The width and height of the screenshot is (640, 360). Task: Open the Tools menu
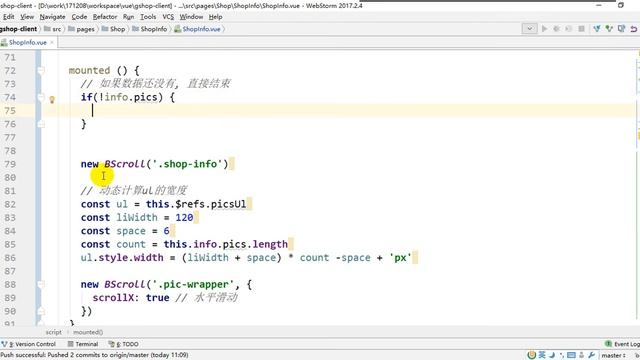point(148,17)
